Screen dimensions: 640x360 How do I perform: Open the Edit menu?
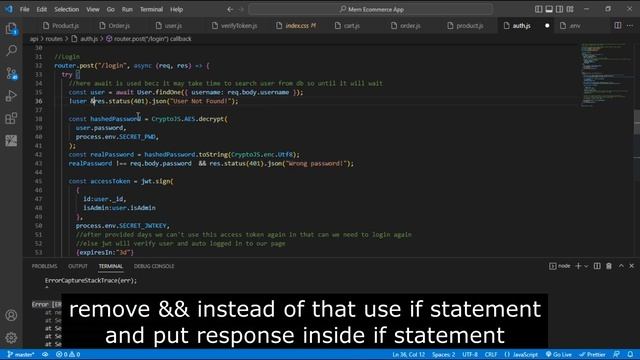(x=42, y=9)
